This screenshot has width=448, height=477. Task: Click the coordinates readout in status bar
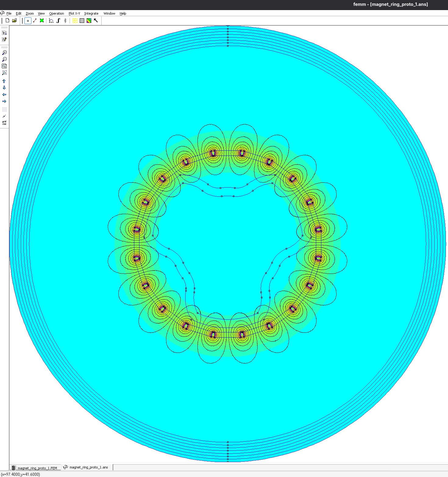click(x=20, y=474)
